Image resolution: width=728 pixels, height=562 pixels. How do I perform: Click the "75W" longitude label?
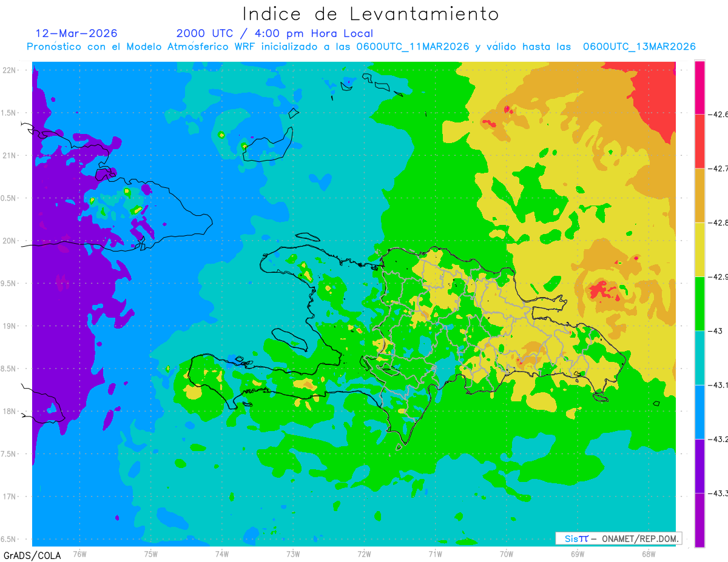click(x=151, y=554)
